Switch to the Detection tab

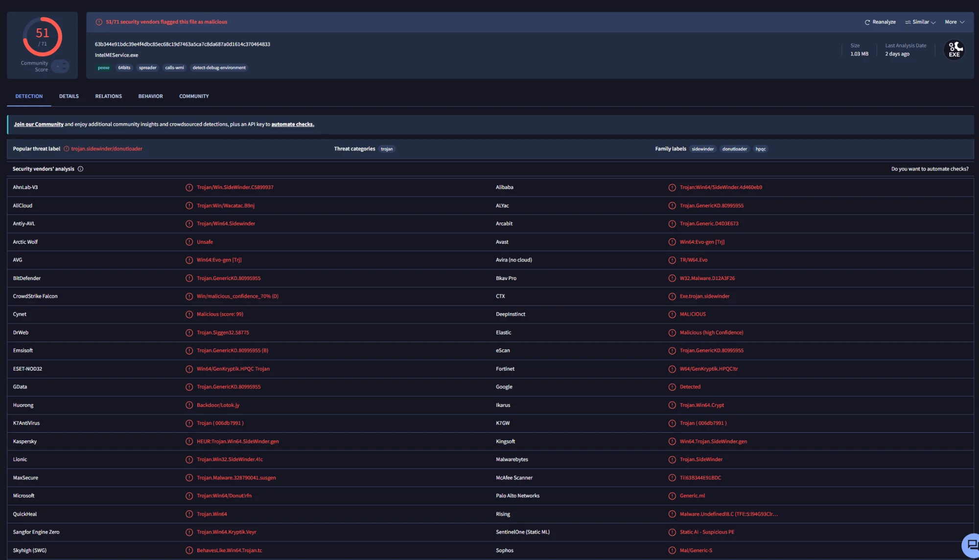coord(29,96)
